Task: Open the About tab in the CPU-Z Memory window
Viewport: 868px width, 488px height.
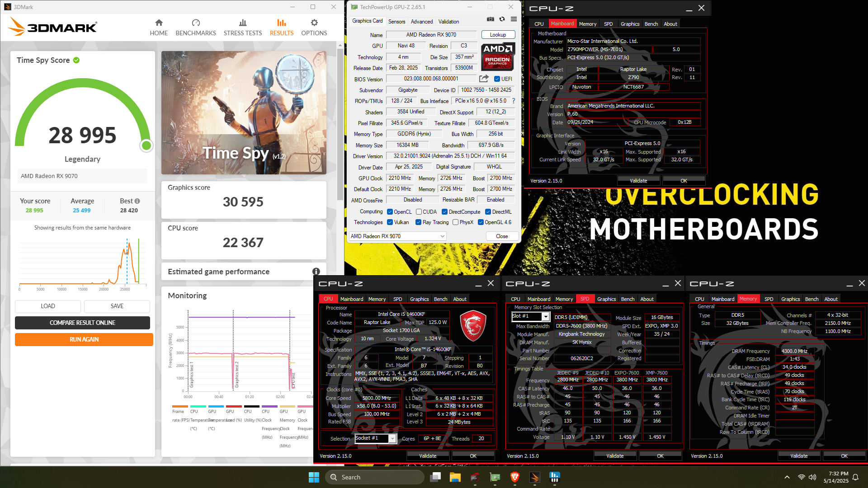Action: pyautogui.click(x=830, y=299)
